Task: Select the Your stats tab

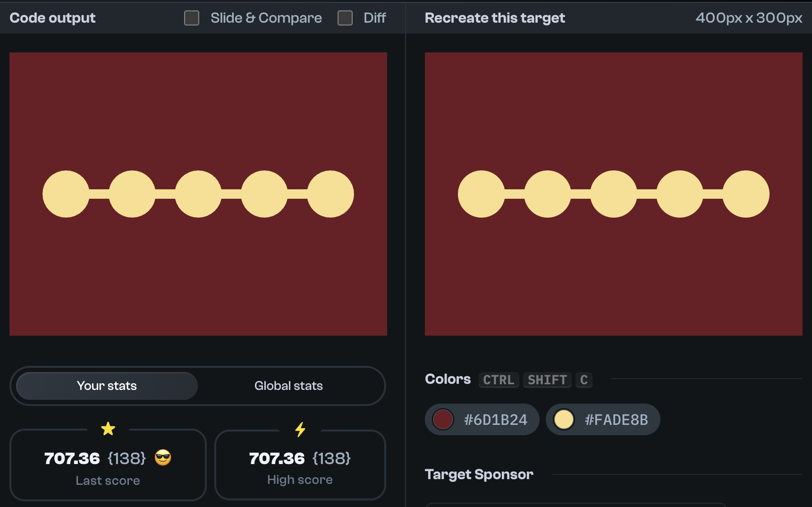Action: [x=107, y=386]
